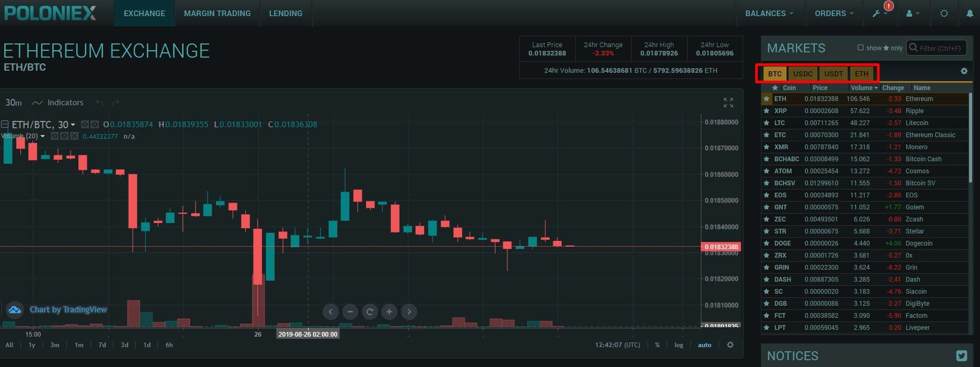Click the notification bell icon

pyautogui.click(x=969, y=14)
